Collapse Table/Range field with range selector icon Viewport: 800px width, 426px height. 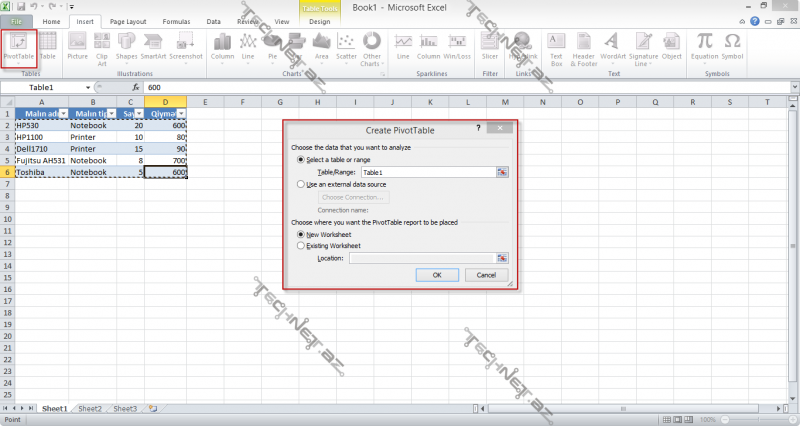click(502, 172)
